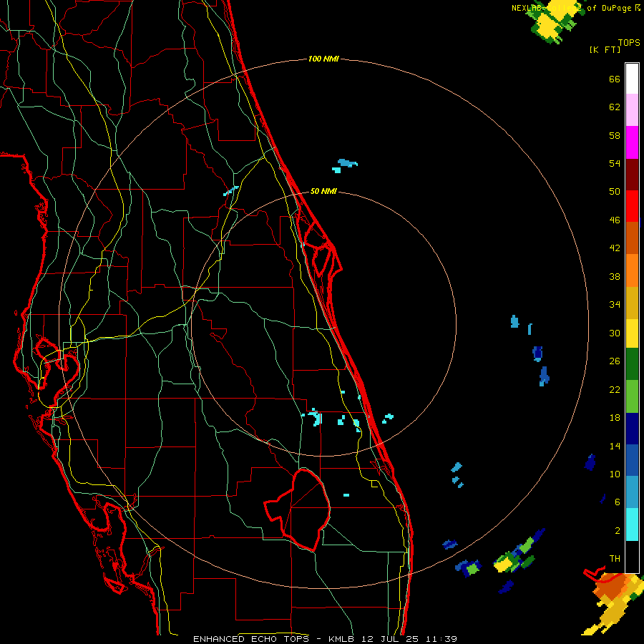Click the '54' legend value

[x=615, y=163]
